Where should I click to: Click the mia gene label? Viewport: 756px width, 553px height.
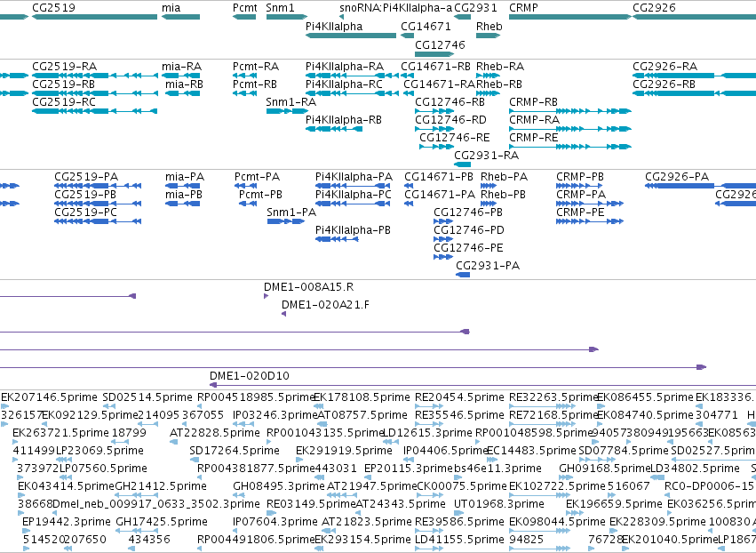coord(171,8)
